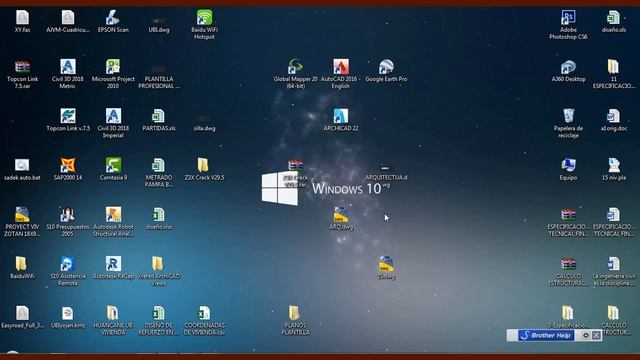Image resolution: width=640 pixels, height=360 pixels.
Task: Launch Google Earth Pro
Action: [386, 67]
